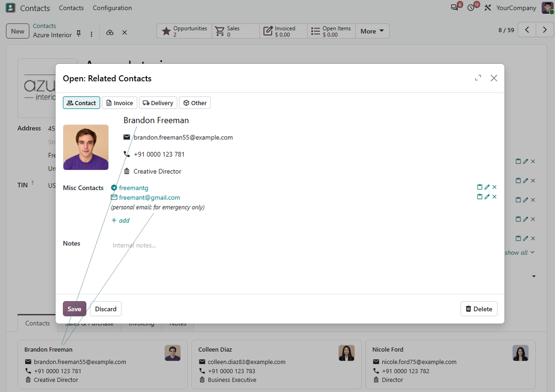Image resolution: width=555 pixels, height=392 pixels.
Task: Delete the related contact
Action: pyautogui.click(x=478, y=309)
